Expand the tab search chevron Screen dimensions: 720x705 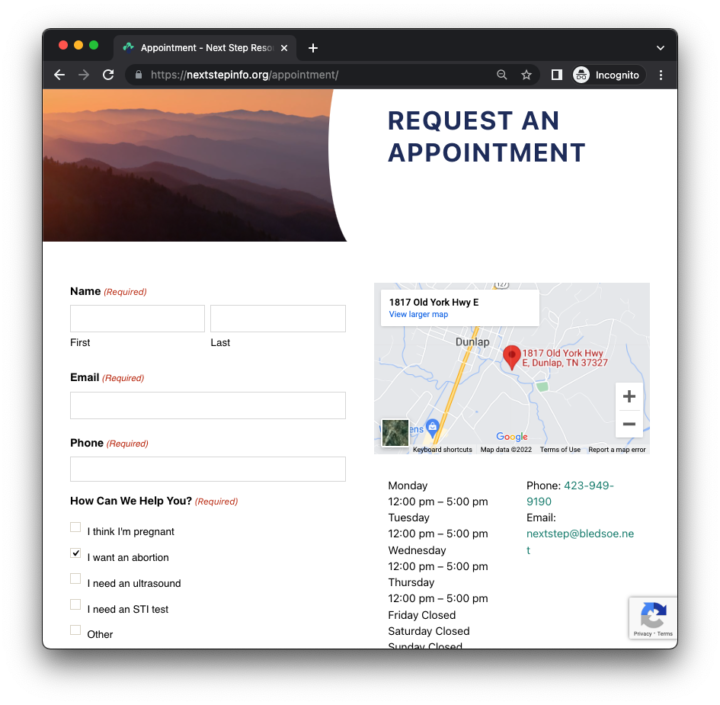[660, 48]
